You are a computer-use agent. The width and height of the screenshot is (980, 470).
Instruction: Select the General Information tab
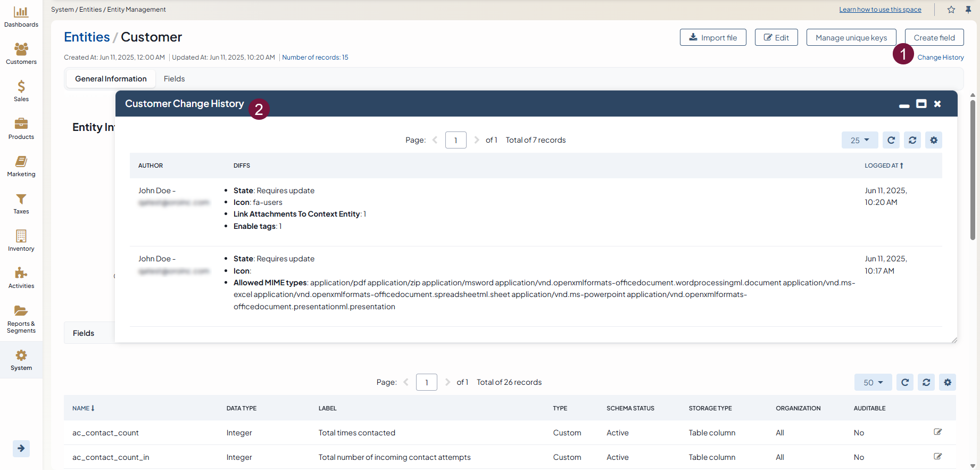111,79
